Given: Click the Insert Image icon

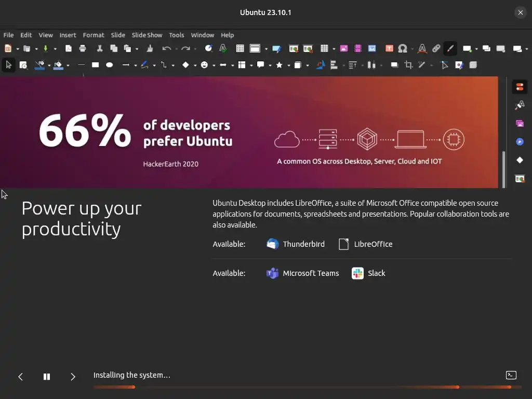Looking at the screenshot, I should tap(344, 48).
